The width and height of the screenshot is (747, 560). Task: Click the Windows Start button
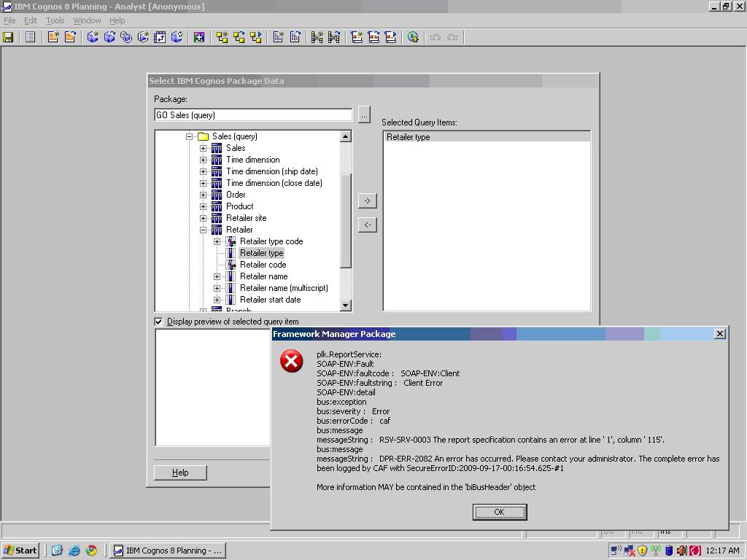click(x=20, y=551)
